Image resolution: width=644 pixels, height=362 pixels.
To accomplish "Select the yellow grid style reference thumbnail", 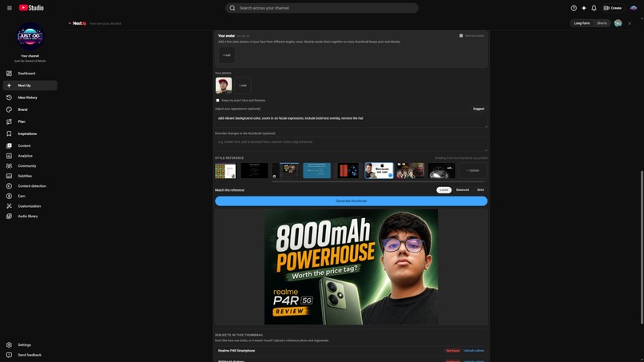I will [225, 171].
